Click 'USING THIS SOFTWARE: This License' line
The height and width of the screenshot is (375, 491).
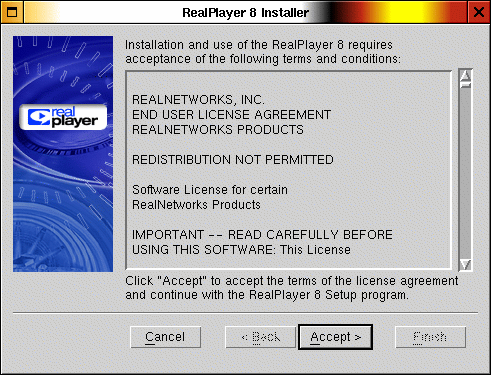pos(241,250)
